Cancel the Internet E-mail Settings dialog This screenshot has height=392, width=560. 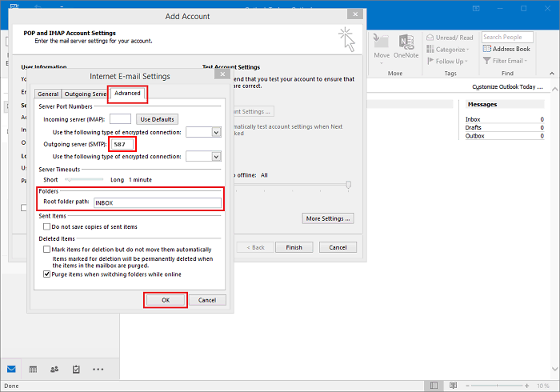[x=207, y=300]
